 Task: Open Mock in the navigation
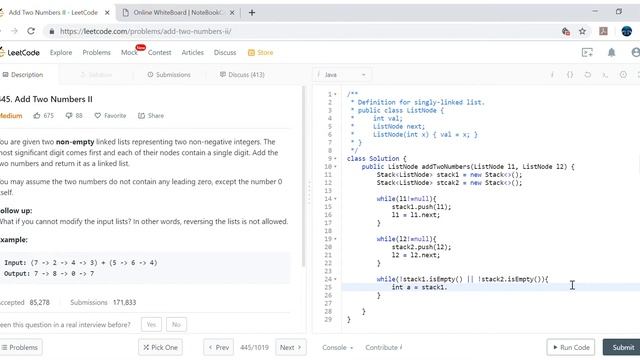click(x=129, y=53)
